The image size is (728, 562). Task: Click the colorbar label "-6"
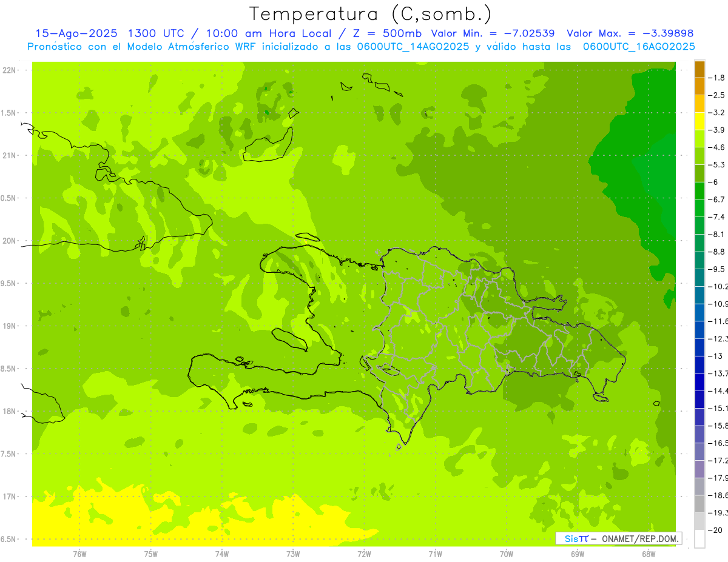pyautogui.click(x=714, y=182)
